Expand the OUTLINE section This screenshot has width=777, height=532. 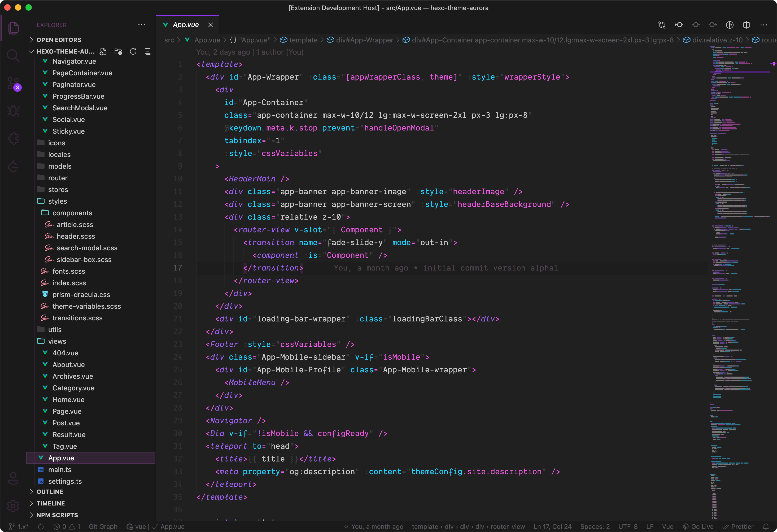coord(91,491)
